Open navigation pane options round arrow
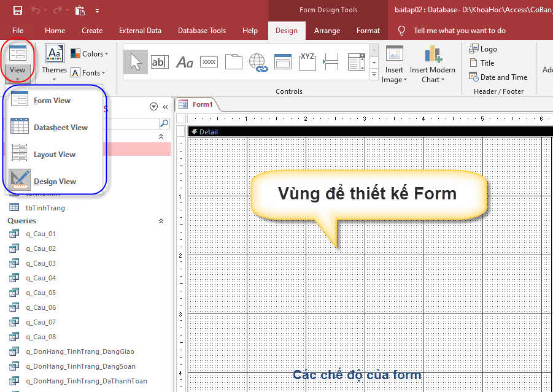The width and height of the screenshot is (553, 392). coord(153,107)
